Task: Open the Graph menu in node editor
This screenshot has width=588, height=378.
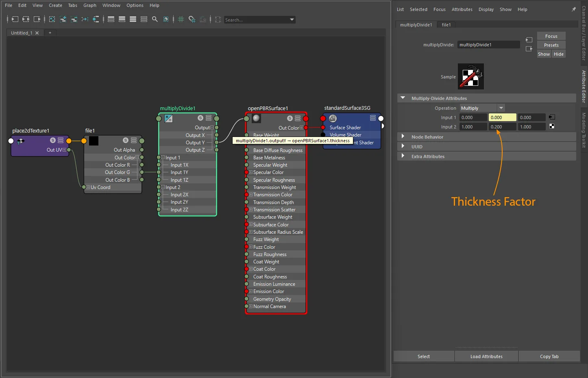Action: click(90, 5)
